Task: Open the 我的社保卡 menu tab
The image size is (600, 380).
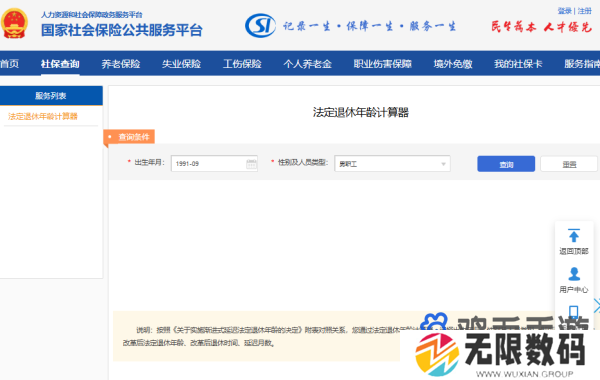Action: tap(518, 64)
